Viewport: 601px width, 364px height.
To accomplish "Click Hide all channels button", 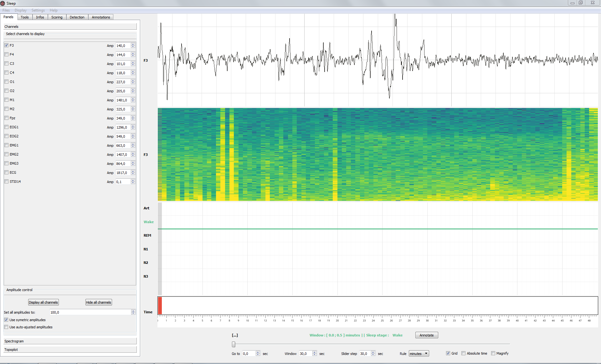I will (x=99, y=302).
